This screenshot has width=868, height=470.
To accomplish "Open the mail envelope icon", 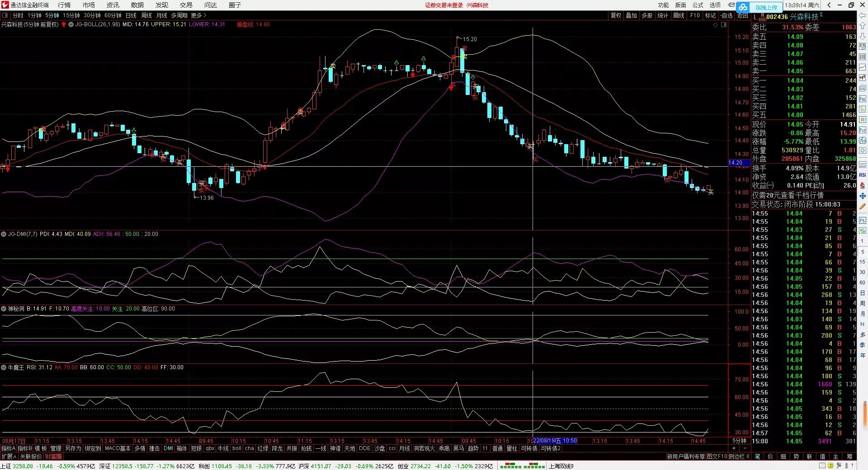I will point(731,5).
